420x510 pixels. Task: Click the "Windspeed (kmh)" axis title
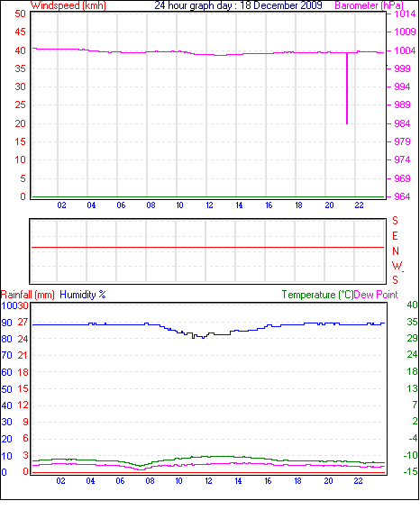tap(68, 5)
